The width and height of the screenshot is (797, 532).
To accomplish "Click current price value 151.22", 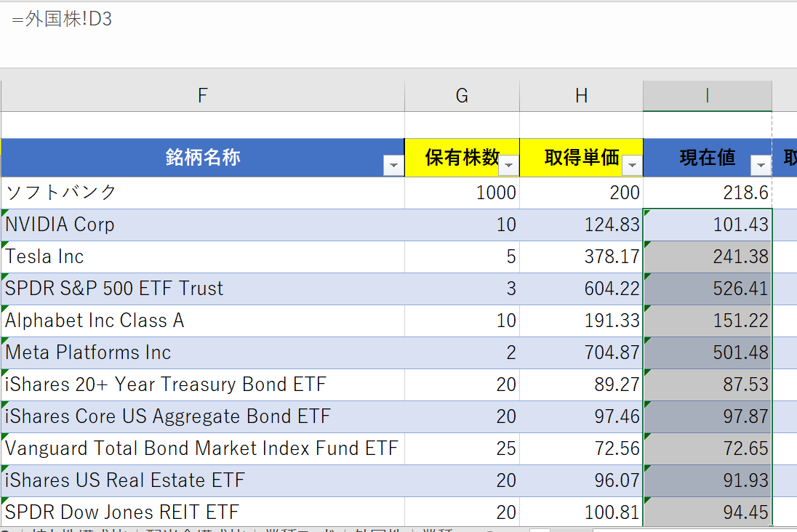I will click(x=708, y=321).
